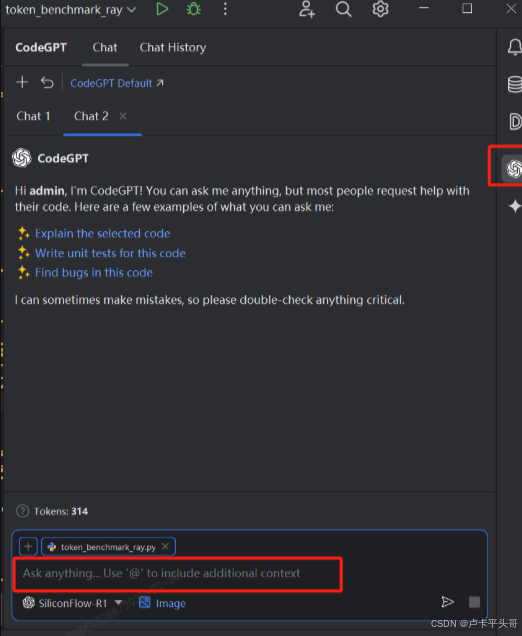Maximize the IDE window

click(x=467, y=8)
